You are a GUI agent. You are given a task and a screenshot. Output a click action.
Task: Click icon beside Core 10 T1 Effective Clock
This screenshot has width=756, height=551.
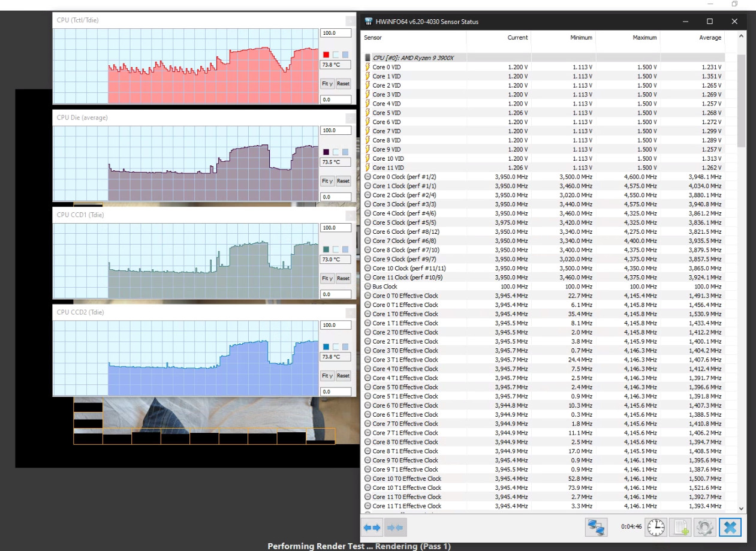[x=368, y=487]
